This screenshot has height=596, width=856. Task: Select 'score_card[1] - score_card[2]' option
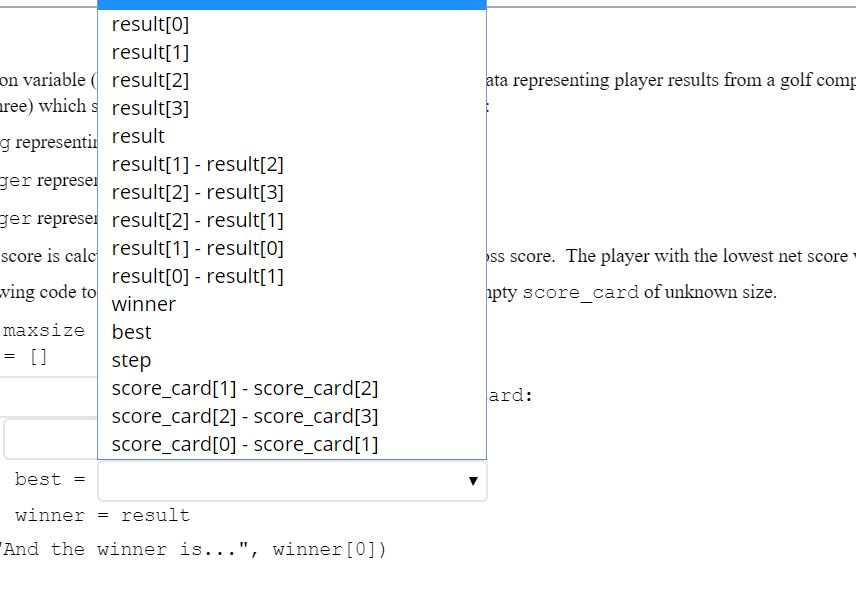292,389
